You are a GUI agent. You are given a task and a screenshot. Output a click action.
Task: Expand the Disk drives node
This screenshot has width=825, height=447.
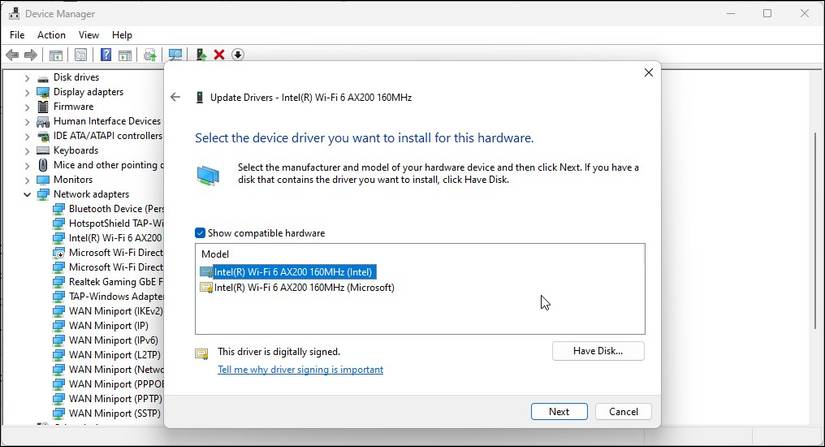(x=28, y=78)
